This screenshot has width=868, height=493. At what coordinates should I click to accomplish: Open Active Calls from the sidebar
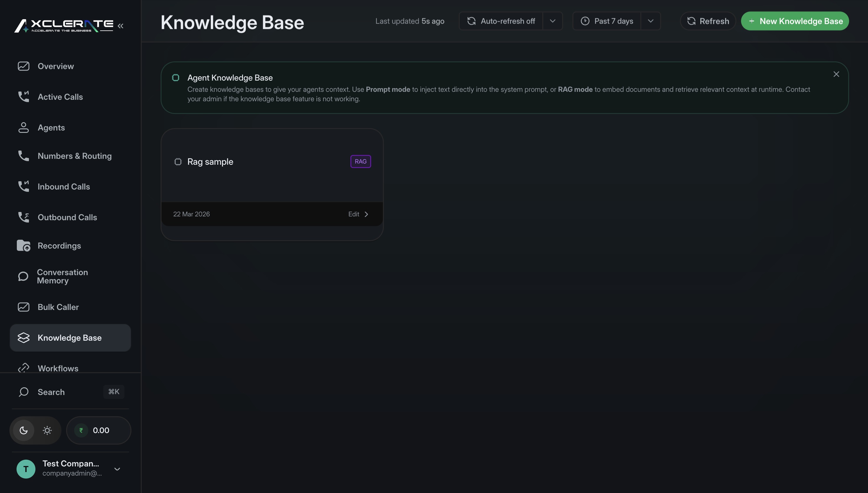tap(23, 97)
